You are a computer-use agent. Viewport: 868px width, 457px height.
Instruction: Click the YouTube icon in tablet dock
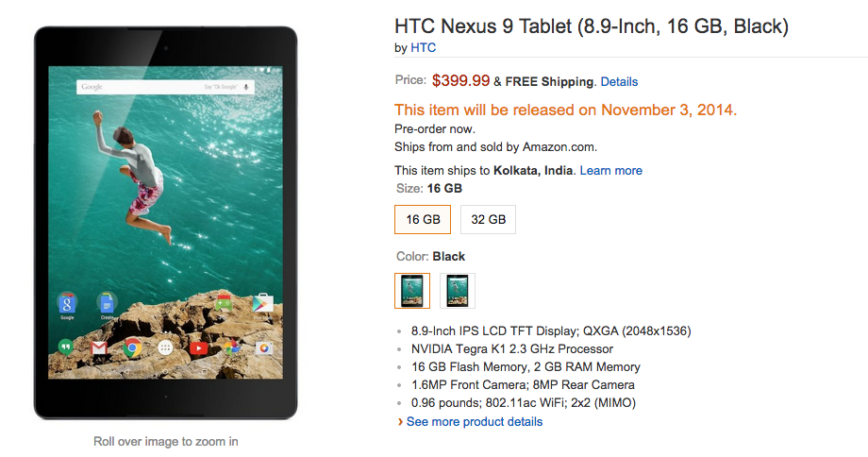[x=198, y=348]
